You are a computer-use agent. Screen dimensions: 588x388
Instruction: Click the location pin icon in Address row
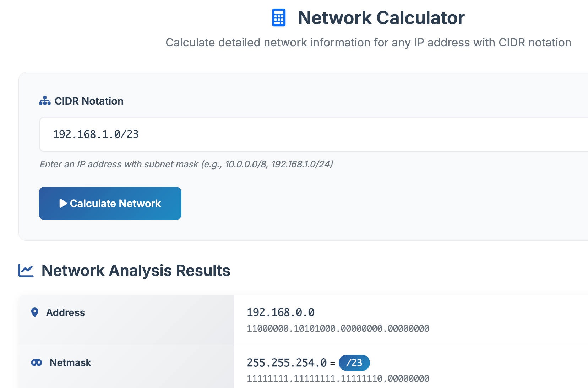[35, 312]
